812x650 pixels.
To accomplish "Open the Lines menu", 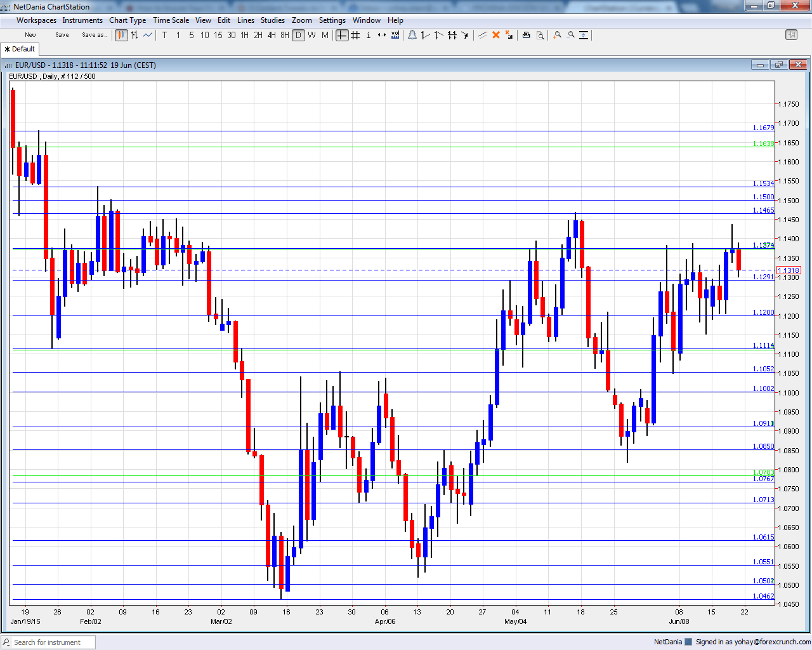I will (x=246, y=20).
